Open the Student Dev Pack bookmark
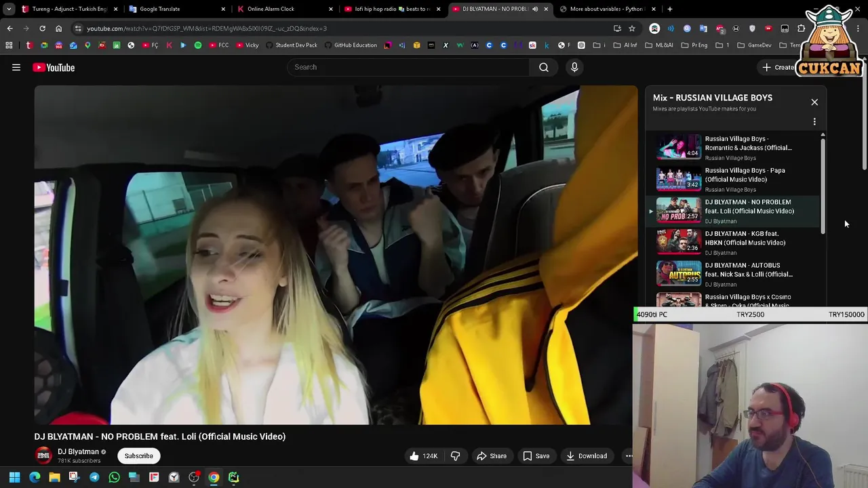The image size is (868, 488). (x=291, y=45)
